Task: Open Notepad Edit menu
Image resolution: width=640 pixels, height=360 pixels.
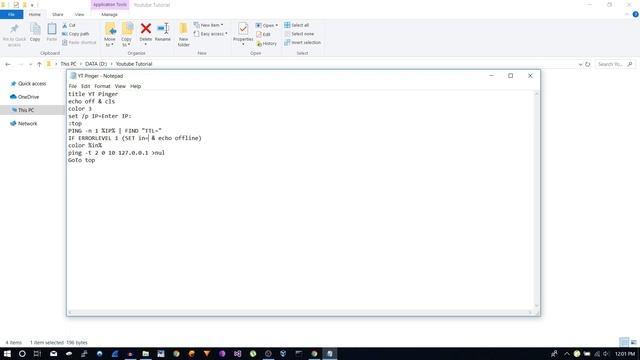Action: pyautogui.click(x=85, y=86)
